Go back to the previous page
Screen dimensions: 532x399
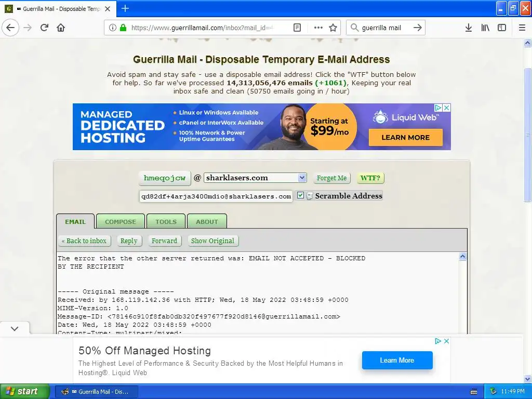[10, 28]
